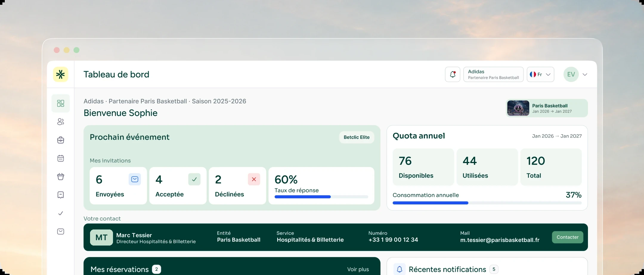Click the notifications count badge 5

pyautogui.click(x=494, y=269)
